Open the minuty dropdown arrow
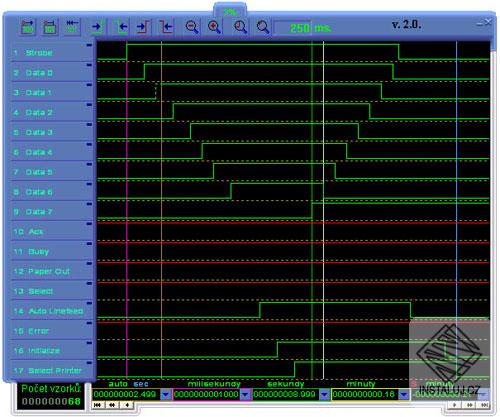Screen dimensions: 500x417 pyautogui.click(x=404, y=395)
